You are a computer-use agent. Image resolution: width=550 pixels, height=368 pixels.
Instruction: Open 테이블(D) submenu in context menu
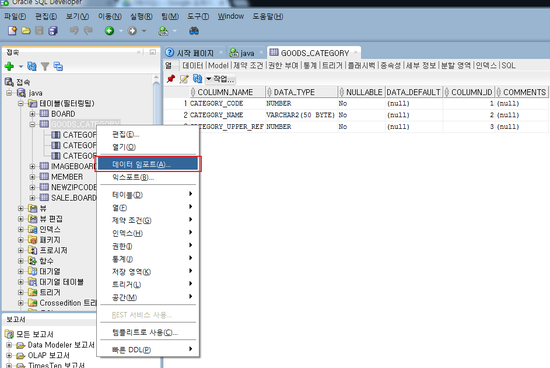[x=148, y=195]
